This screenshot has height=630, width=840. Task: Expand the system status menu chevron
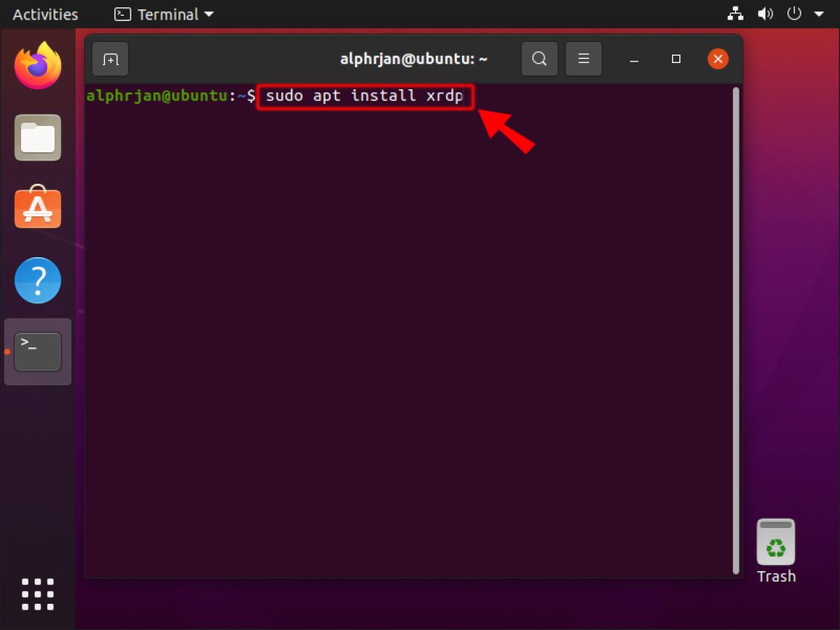point(819,14)
